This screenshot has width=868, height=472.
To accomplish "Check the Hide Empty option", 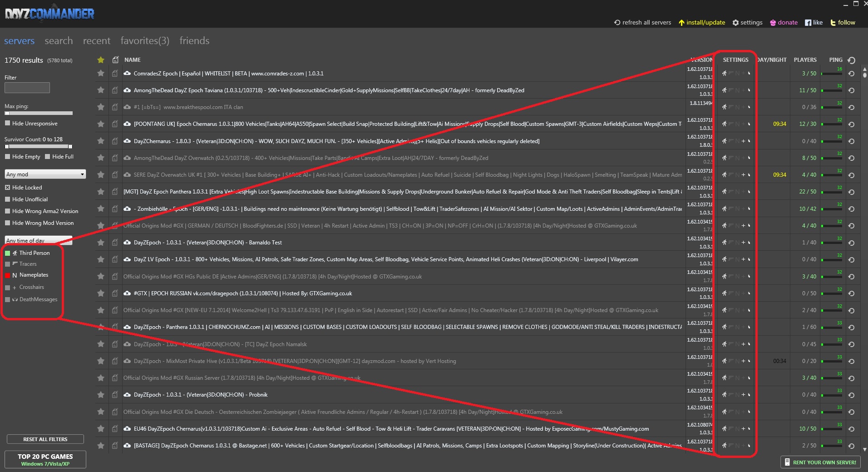I will [7, 157].
